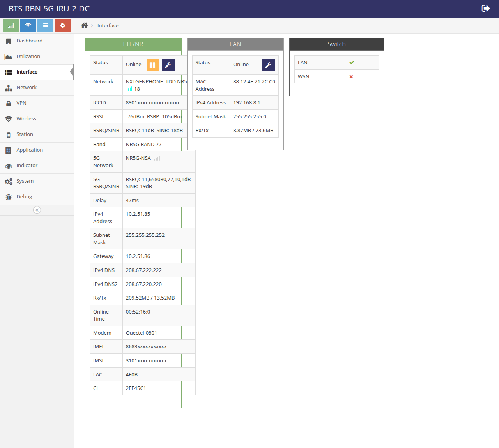
Task: Open Utilization in the sidebar
Action: (37, 56)
